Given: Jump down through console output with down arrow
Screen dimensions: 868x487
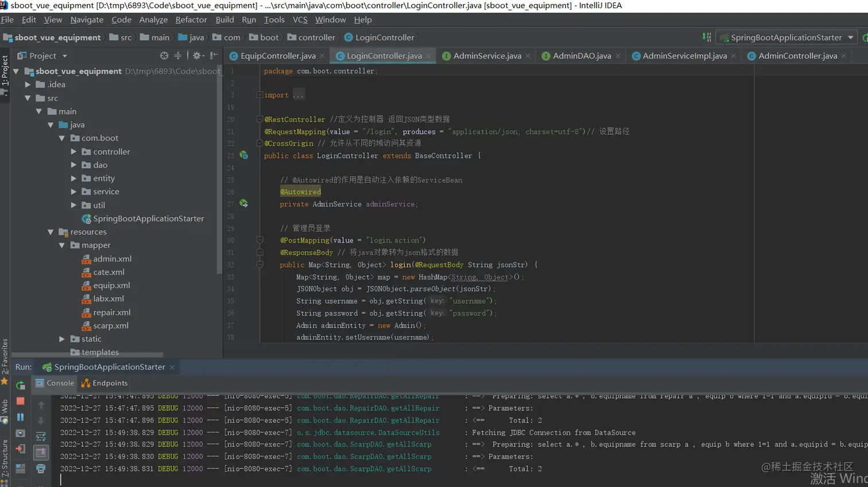Looking at the screenshot, I should [41, 420].
